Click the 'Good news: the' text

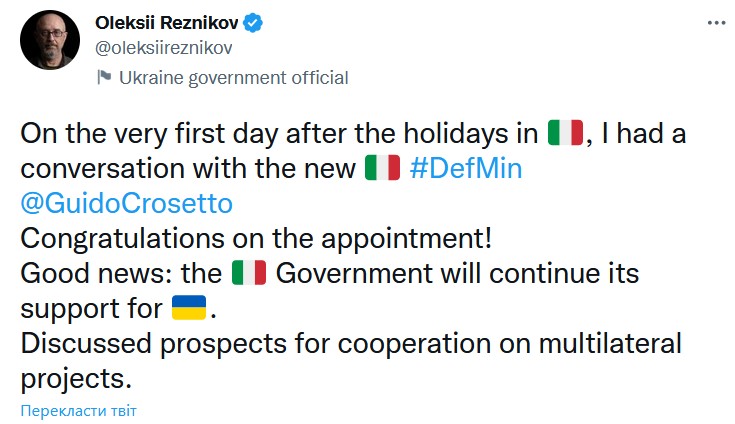pyautogui.click(x=121, y=273)
